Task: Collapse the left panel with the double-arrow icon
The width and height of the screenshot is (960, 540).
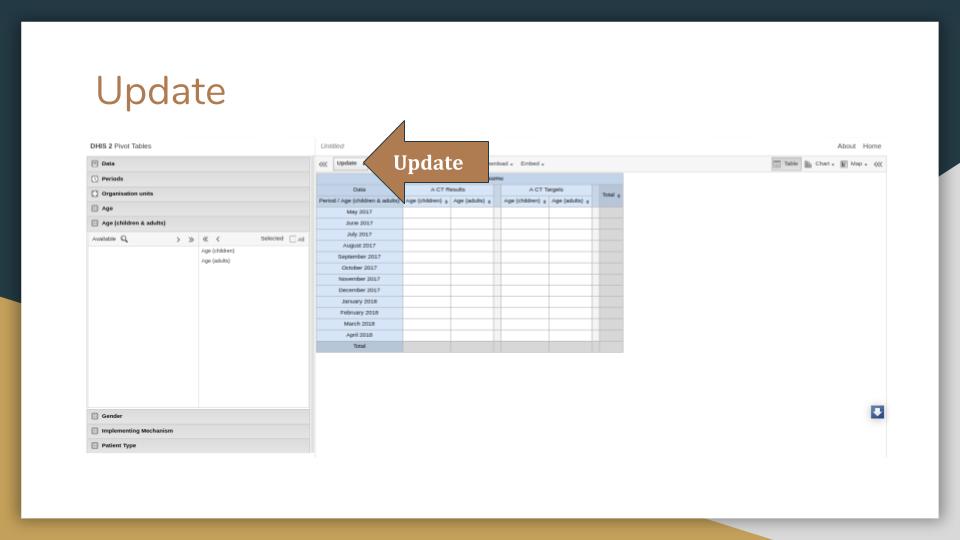Action: [x=323, y=164]
